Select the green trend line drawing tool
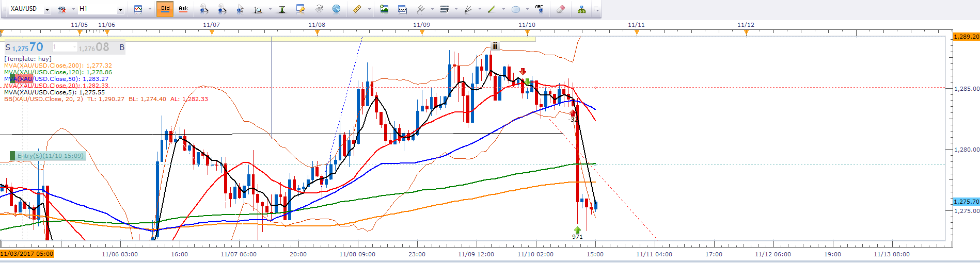The image size is (980, 263). tap(491, 9)
